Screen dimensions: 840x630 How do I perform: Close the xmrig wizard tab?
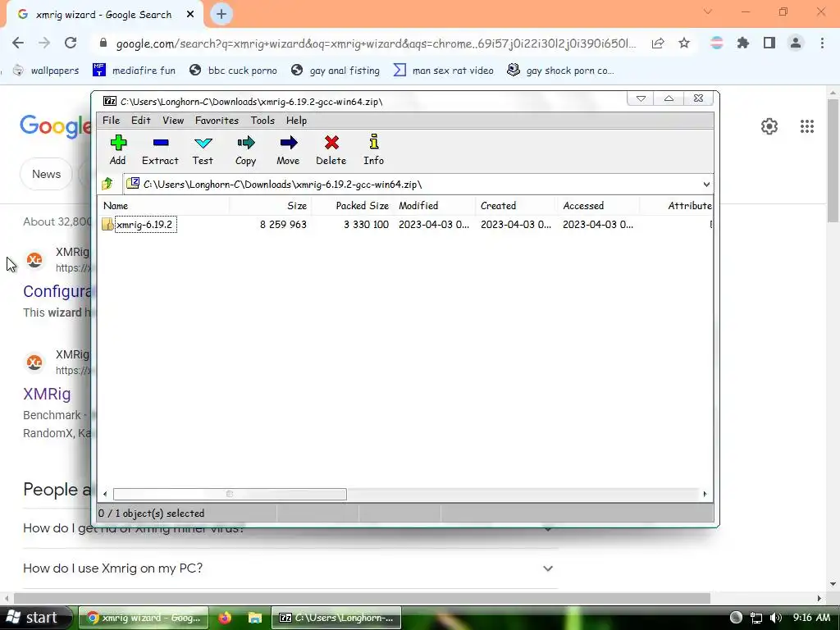(x=190, y=15)
